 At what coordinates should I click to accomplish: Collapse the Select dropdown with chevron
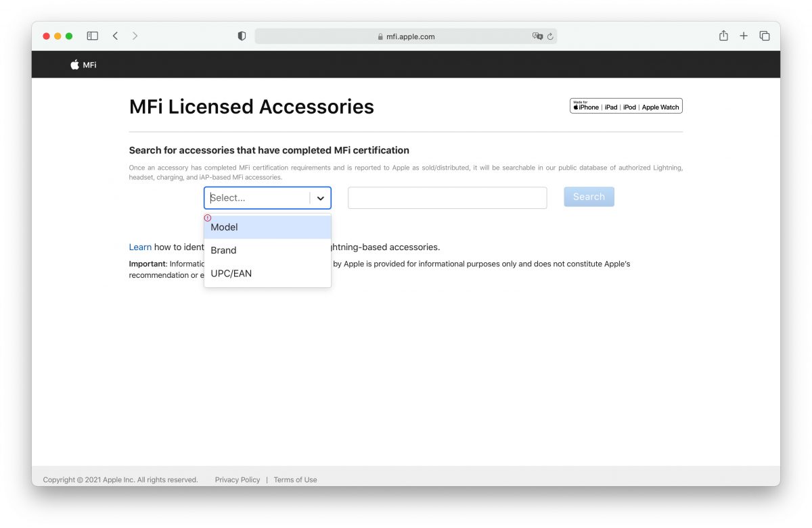[321, 198]
